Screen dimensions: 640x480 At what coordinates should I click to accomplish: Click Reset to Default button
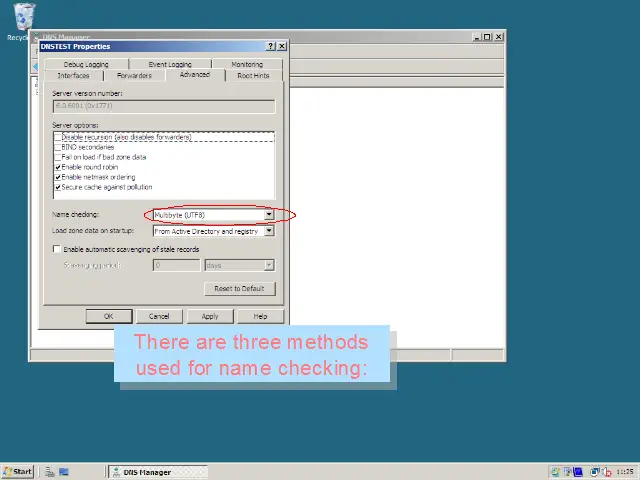[240, 289]
